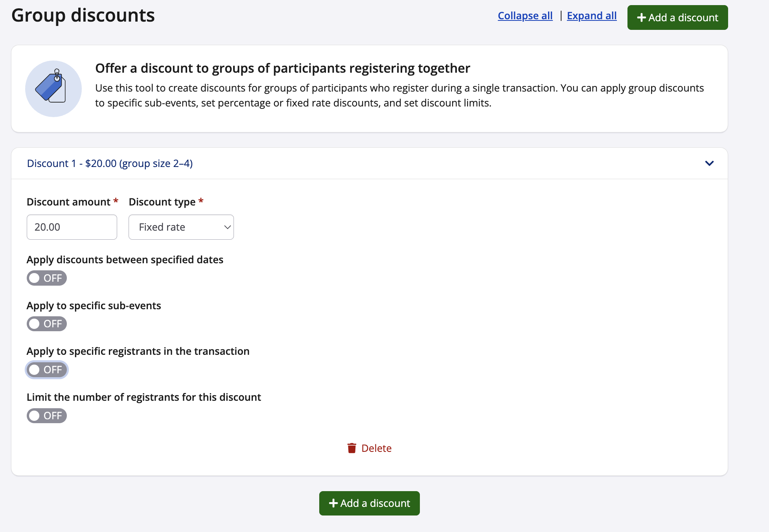Click the Discount type field label
Screen dimensions: 769x532
(x=162, y=202)
